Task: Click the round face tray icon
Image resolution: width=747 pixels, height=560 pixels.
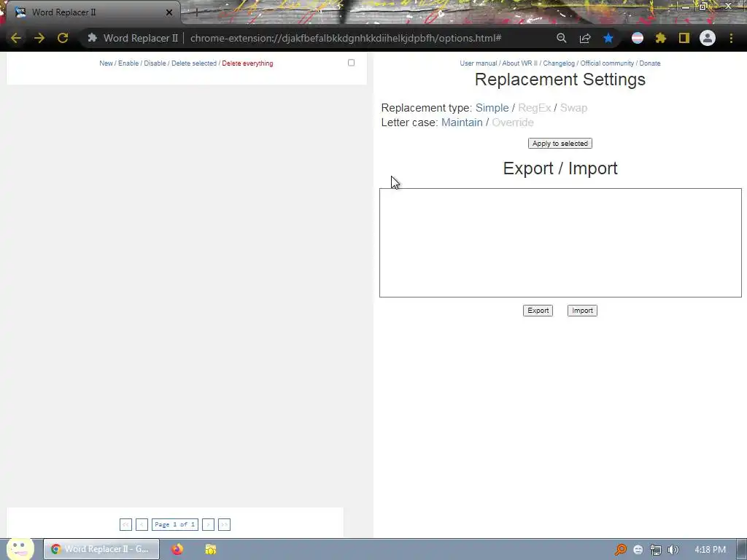Action: pyautogui.click(x=638, y=550)
